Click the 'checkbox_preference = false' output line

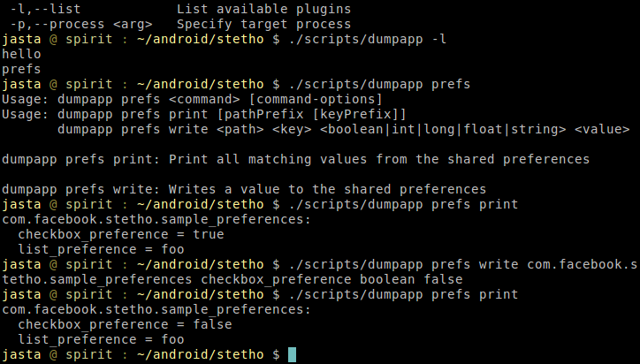(x=125, y=324)
